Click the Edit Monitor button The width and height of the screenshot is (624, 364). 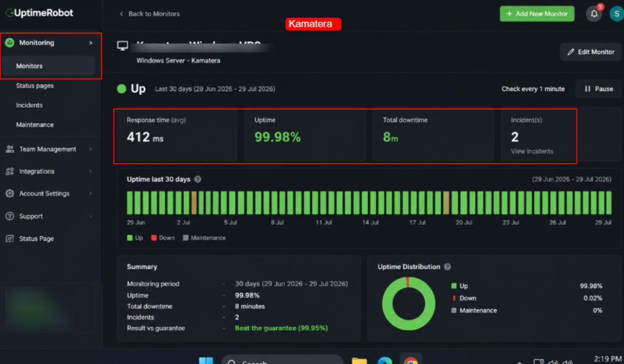click(x=590, y=52)
